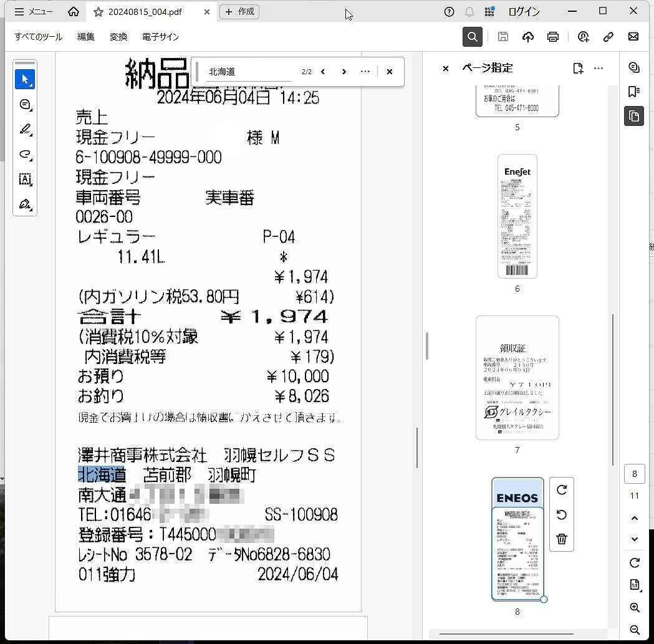Viewport: 654px width, 644px height.
Task: Print the document with printer icon
Action: pos(552,37)
